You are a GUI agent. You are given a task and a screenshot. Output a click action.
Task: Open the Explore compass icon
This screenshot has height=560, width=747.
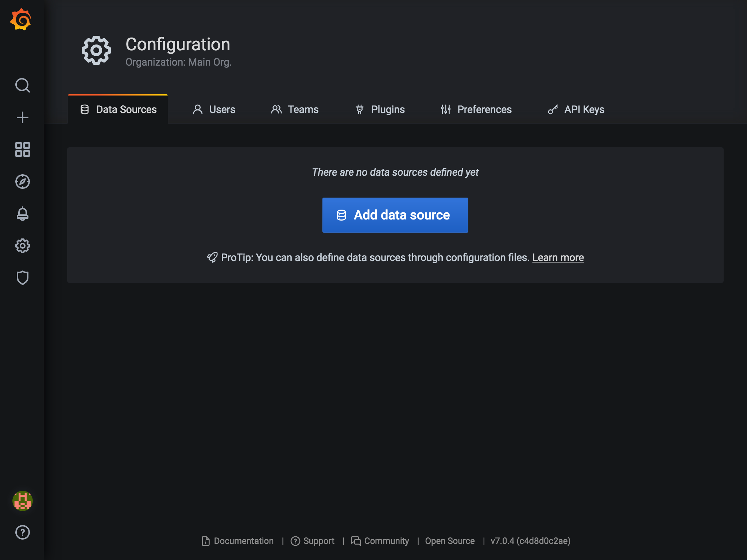(x=22, y=182)
